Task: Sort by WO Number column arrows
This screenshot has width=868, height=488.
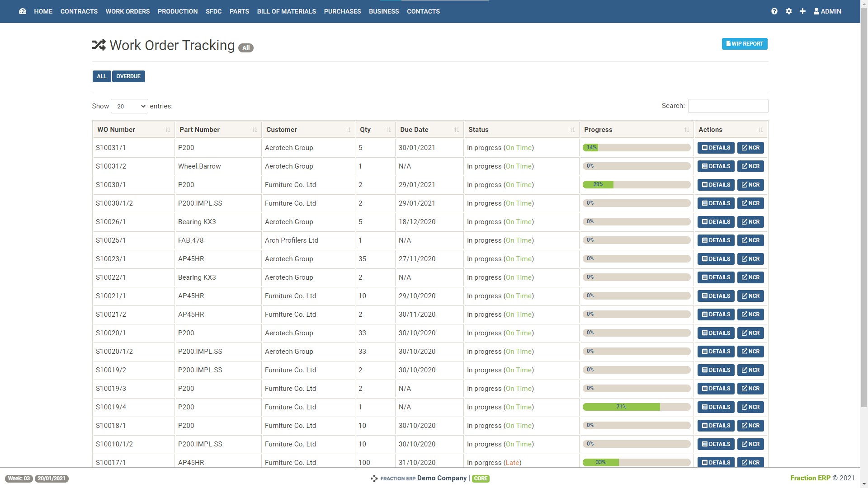Action: (168, 130)
